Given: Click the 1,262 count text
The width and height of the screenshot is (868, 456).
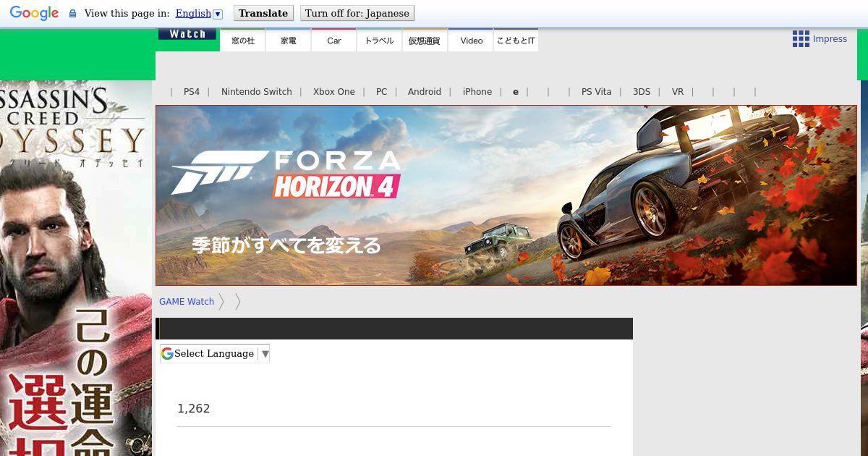Looking at the screenshot, I should [194, 409].
